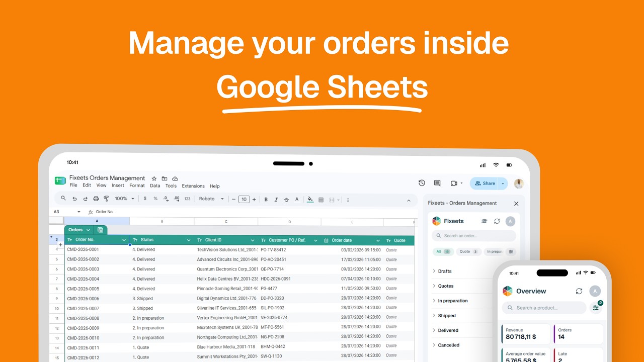
Task: Open the Tools menu
Action: coord(171,186)
